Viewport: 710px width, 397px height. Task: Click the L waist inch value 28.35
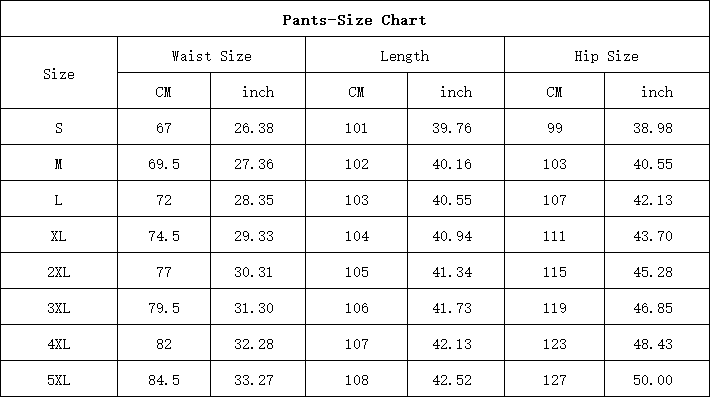coord(254,200)
